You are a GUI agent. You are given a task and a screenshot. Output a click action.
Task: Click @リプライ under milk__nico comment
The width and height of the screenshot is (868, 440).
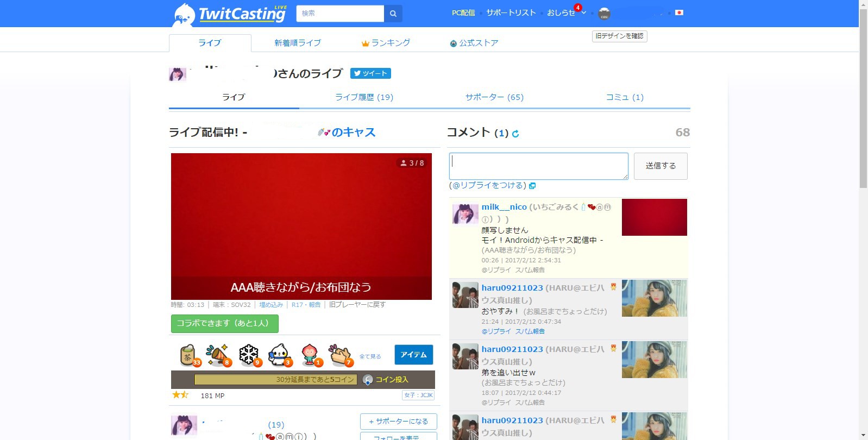point(496,270)
